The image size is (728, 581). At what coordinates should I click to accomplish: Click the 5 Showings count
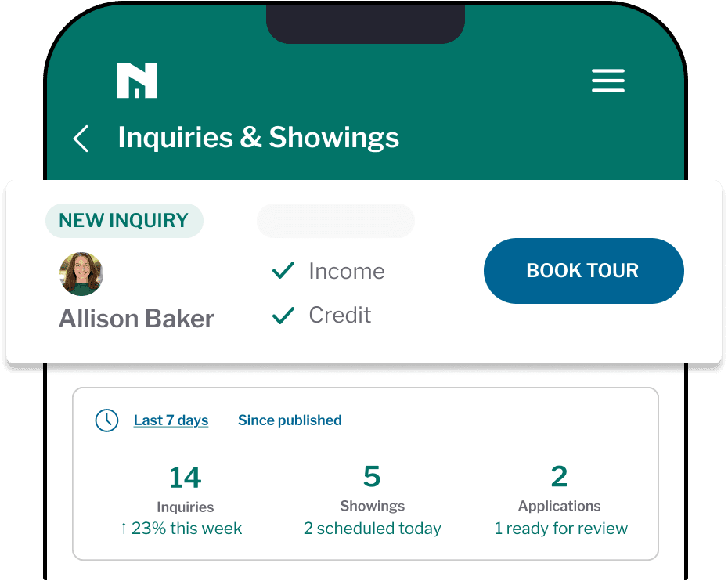(372, 477)
